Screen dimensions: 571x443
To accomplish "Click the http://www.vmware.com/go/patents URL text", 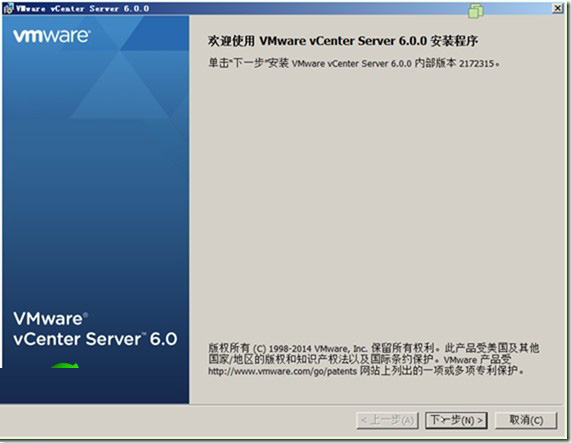I will click(x=282, y=371).
